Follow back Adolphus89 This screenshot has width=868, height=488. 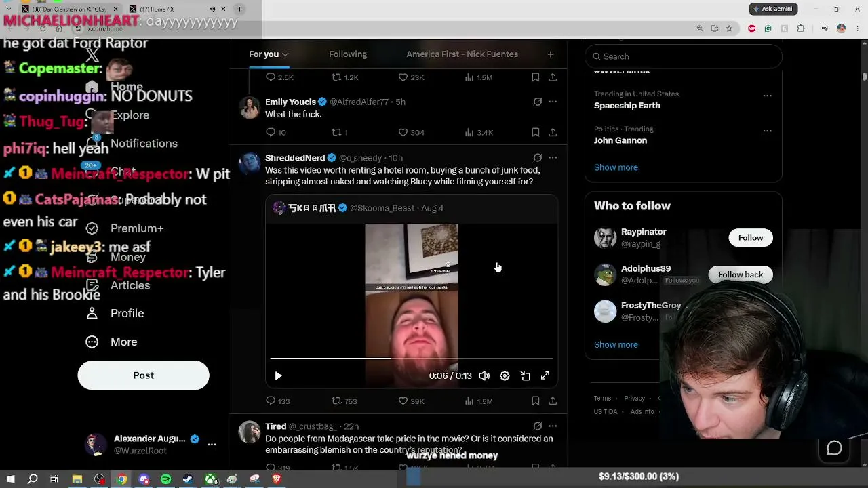(x=741, y=274)
